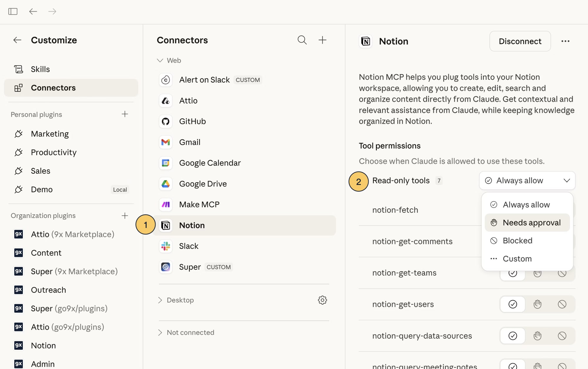Click the notion-get-comments tool name
The width and height of the screenshot is (588, 369).
coord(412,241)
